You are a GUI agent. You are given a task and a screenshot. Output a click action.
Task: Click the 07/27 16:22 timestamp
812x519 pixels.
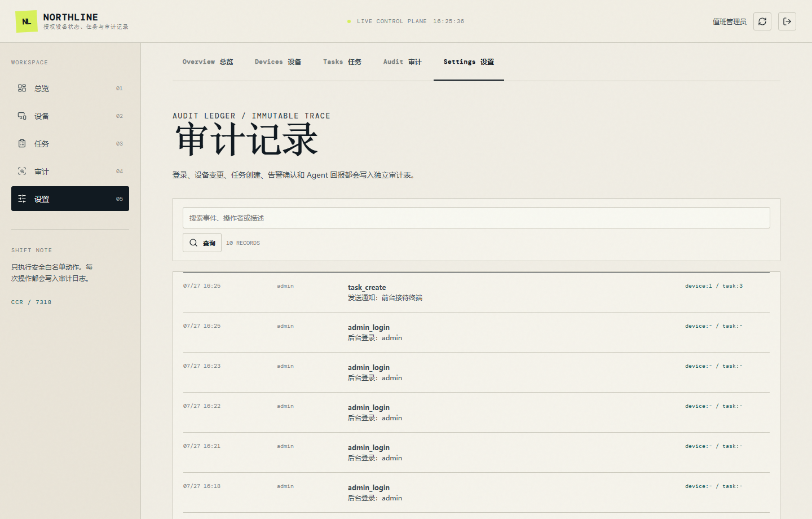pyautogui.click(x=202, y=406)
